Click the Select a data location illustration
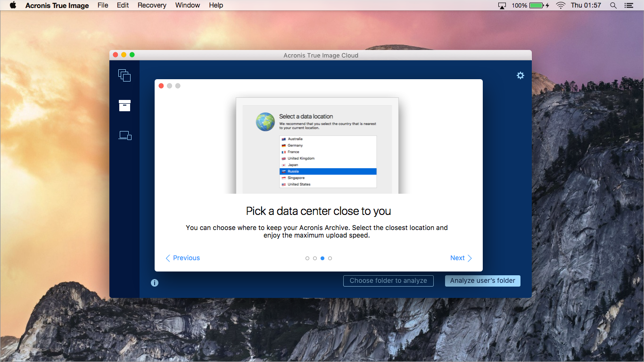Screen dimensions: 644x362 (317, 146)
